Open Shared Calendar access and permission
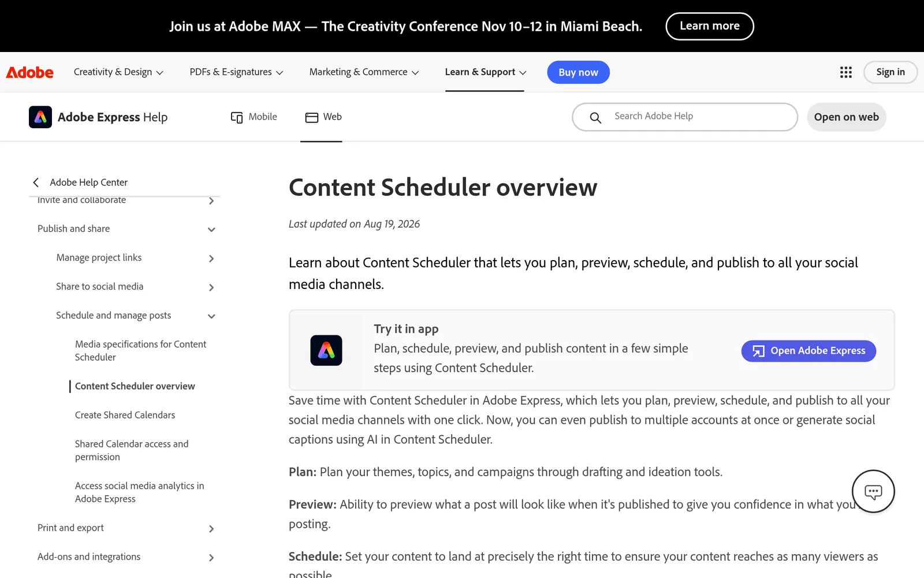Screen dimensions: 924x578 point(132,450)
